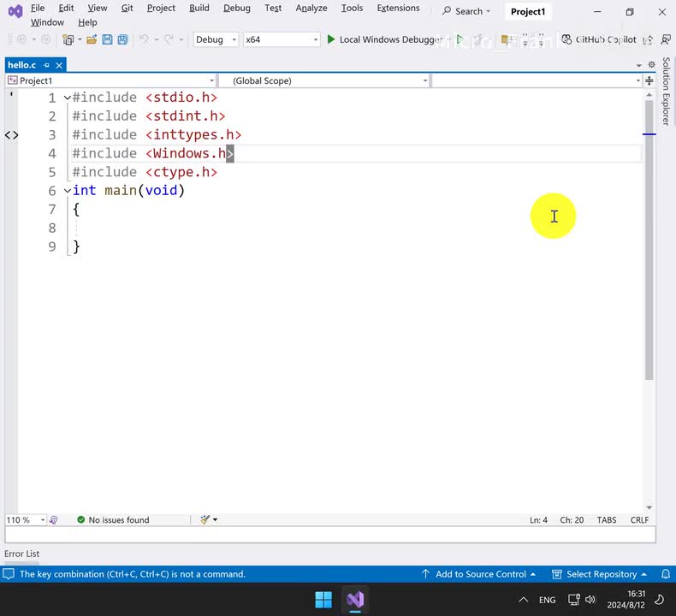Open the 110 % zoom dropdown

pos(26,520)
